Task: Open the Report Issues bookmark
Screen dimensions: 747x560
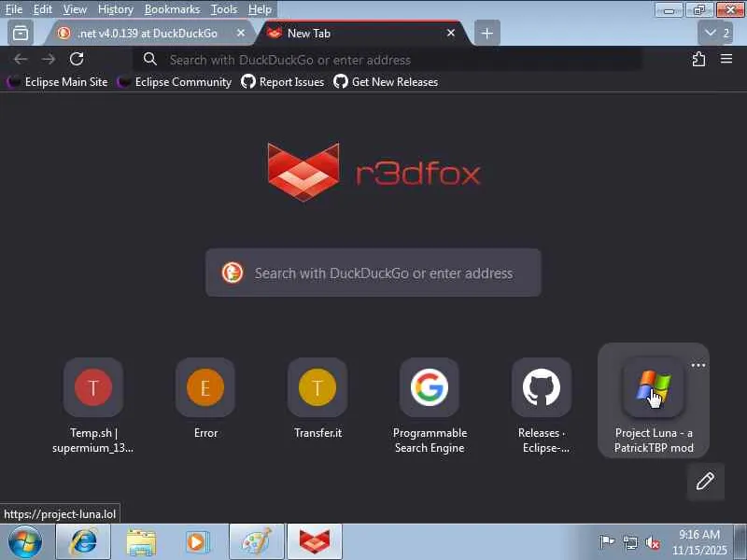Action: [x=282, y=82]
